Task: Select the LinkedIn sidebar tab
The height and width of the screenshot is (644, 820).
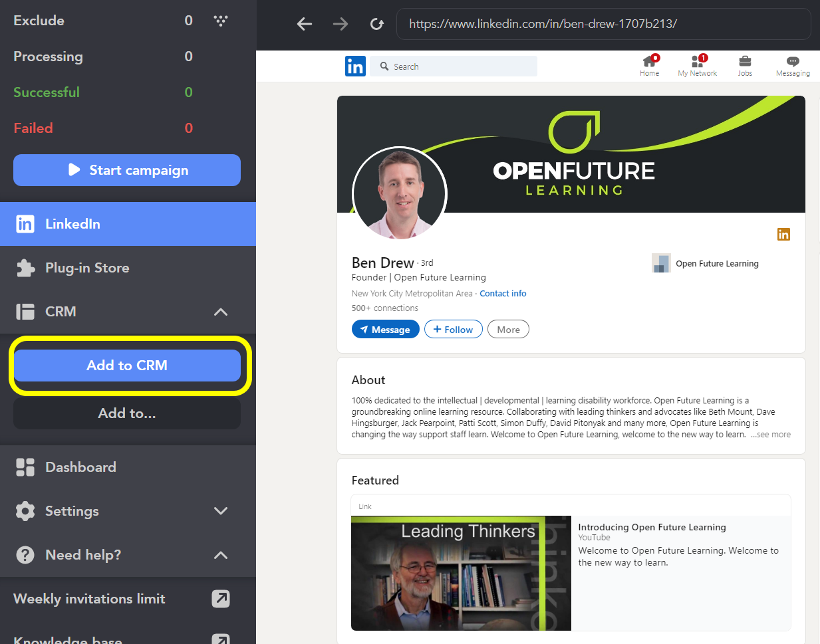Action: [128, 224]
